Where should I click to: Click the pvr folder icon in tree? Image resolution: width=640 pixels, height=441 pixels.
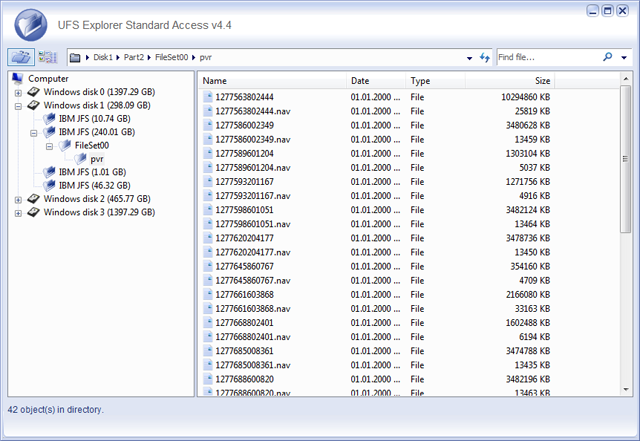pyautogui.click(x=80, y=158)
